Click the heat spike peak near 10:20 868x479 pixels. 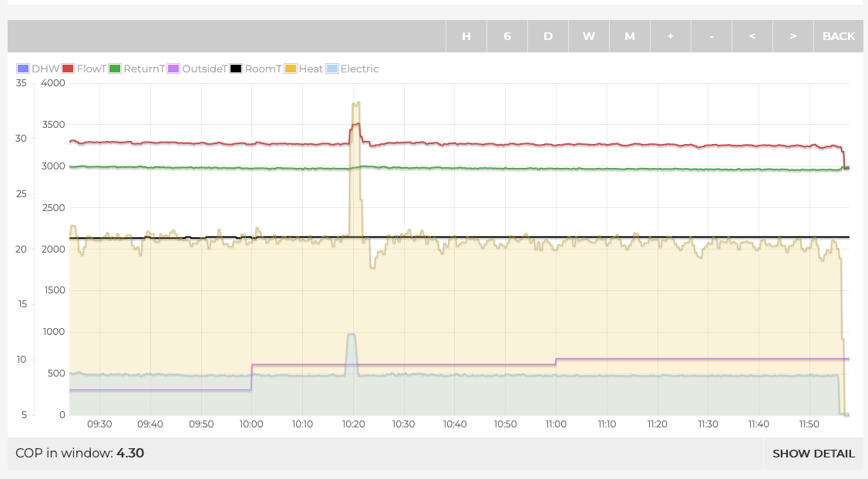point(355,102)
